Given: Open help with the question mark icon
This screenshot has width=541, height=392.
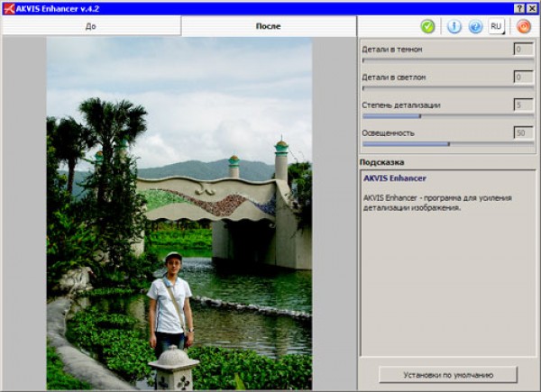Looking at the screenshot, I should 475,26.
